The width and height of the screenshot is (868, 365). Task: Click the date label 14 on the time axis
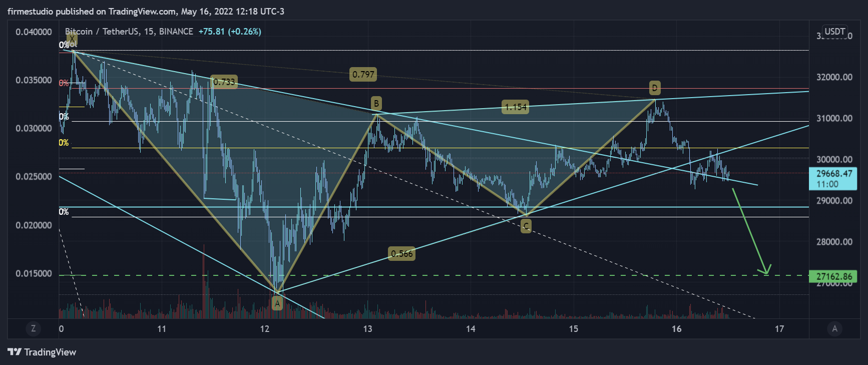coord(471,329)
